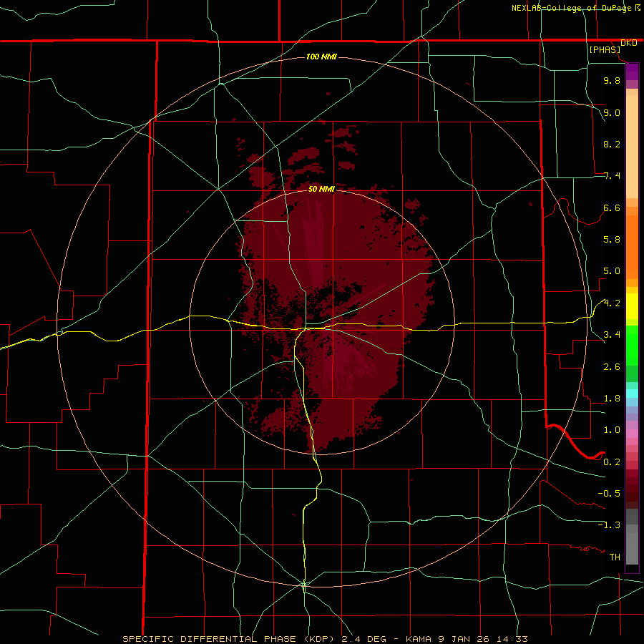Click the 5.0 scale value
Image resolution: width=644 pixels, height=644 pixels.
coord(612,271)
